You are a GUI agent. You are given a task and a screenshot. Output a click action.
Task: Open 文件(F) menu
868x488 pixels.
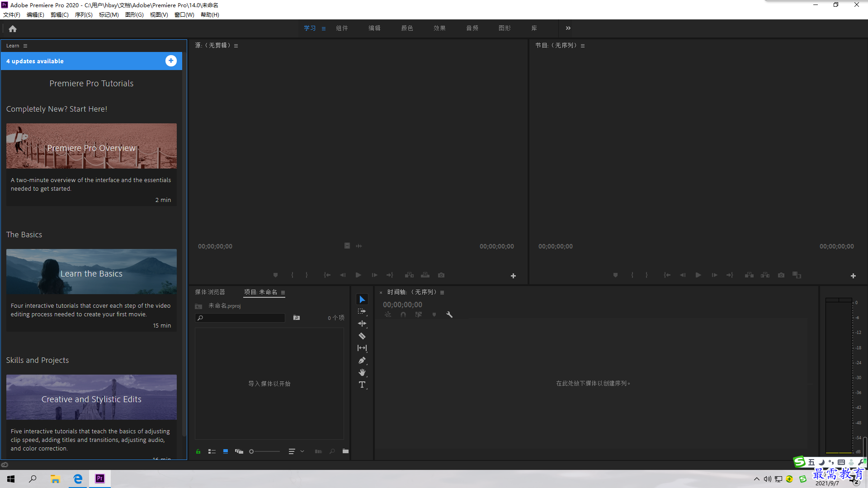pos(12,15)
